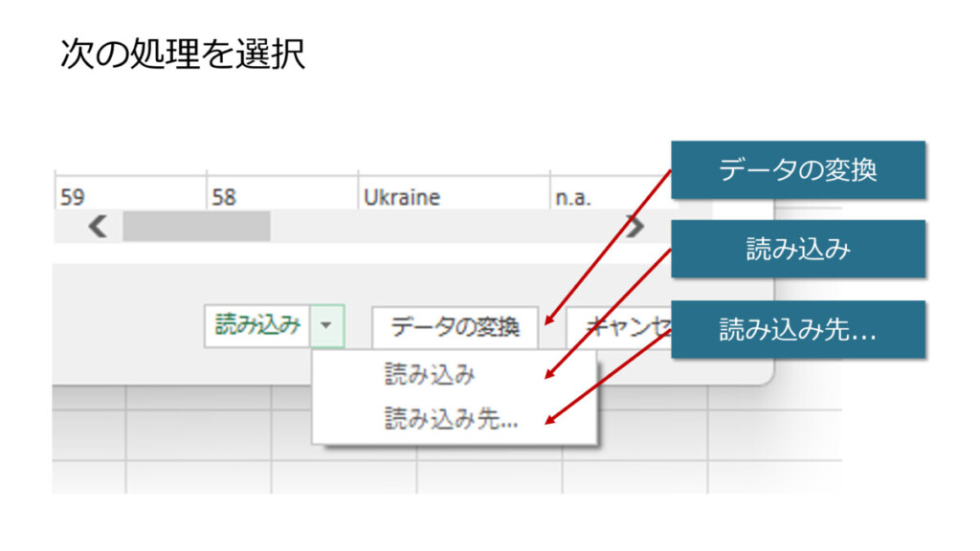
Task: Choose 読み込み from the opened dropdown menu
Action: [x=430, y=375]
